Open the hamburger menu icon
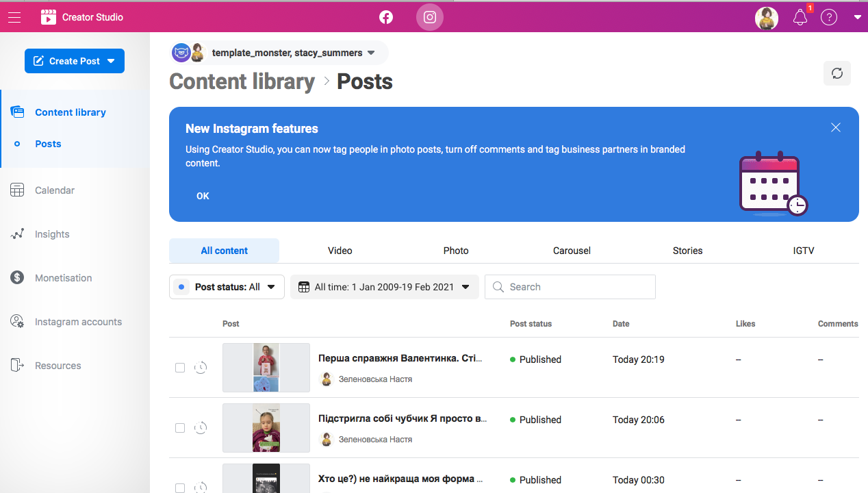 [x=14, y=17]
